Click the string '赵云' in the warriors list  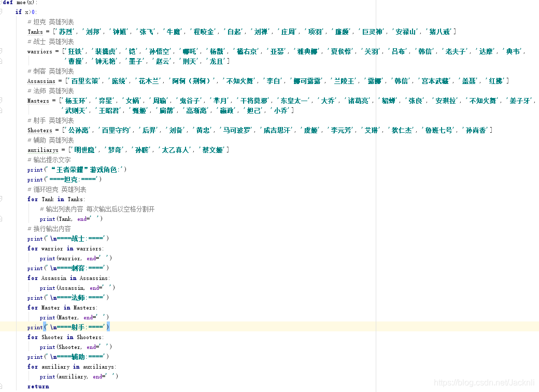point(163,61)
